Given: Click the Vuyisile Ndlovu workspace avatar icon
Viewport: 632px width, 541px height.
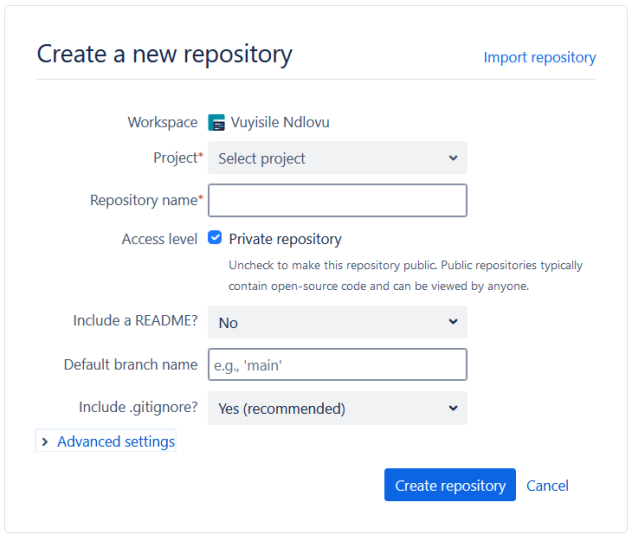Looking at the screenshot, I should 216,123.
